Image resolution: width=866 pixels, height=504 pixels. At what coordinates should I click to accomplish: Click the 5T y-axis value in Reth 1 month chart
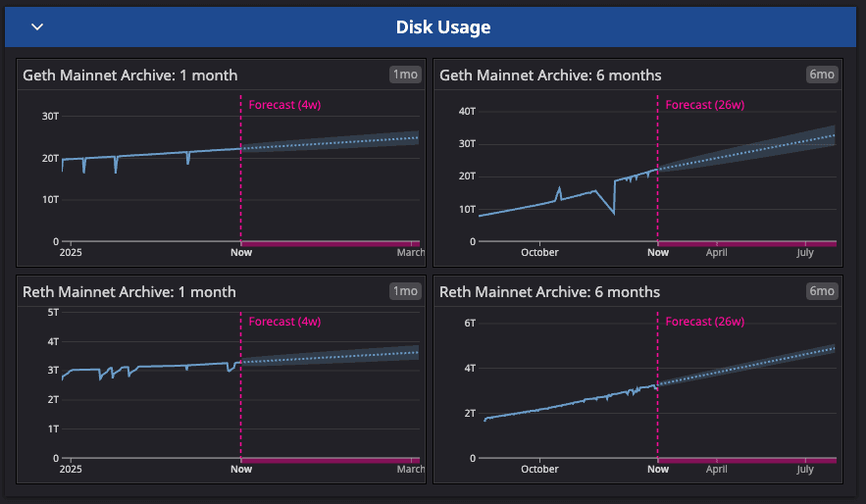click(53, 313)
